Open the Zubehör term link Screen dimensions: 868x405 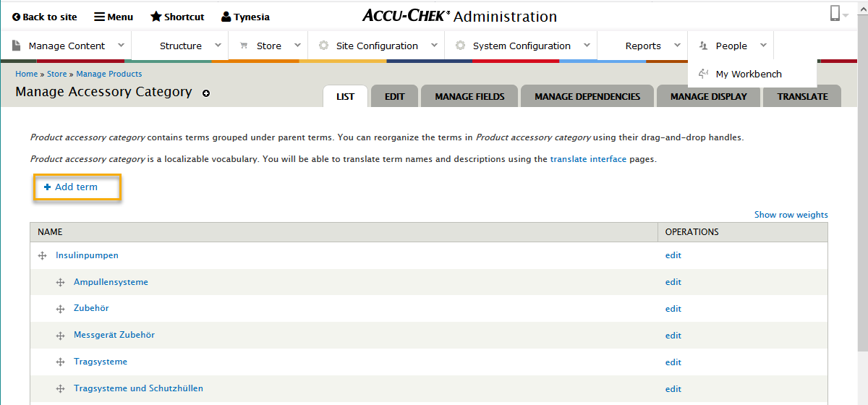coord(91,308)
